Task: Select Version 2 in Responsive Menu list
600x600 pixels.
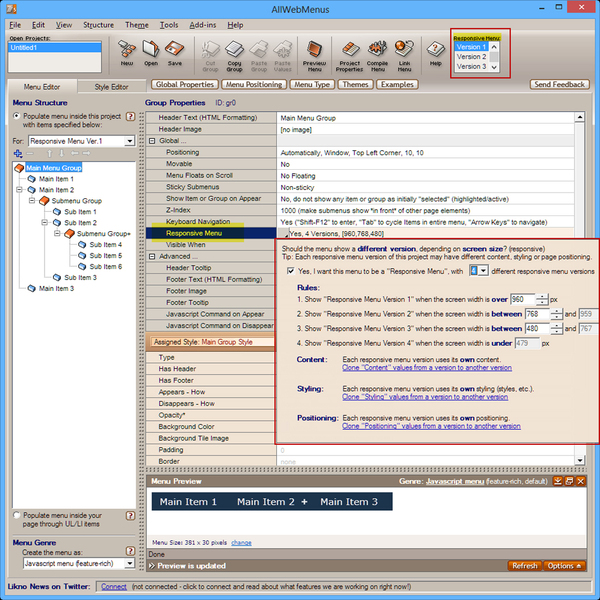Action: tap(471, 57)
